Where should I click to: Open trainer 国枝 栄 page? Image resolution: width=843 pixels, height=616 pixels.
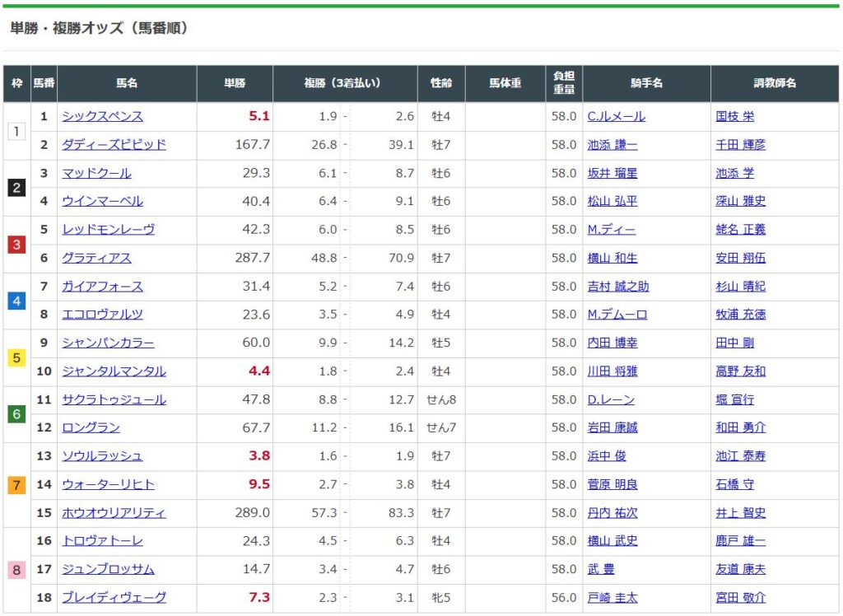(734, 116)
